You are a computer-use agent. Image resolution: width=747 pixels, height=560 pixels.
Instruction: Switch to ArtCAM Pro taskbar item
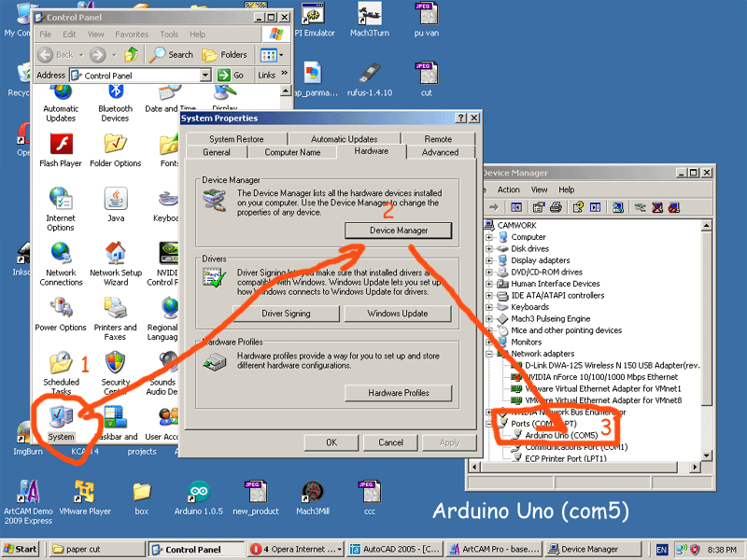(x=496, y=549)
